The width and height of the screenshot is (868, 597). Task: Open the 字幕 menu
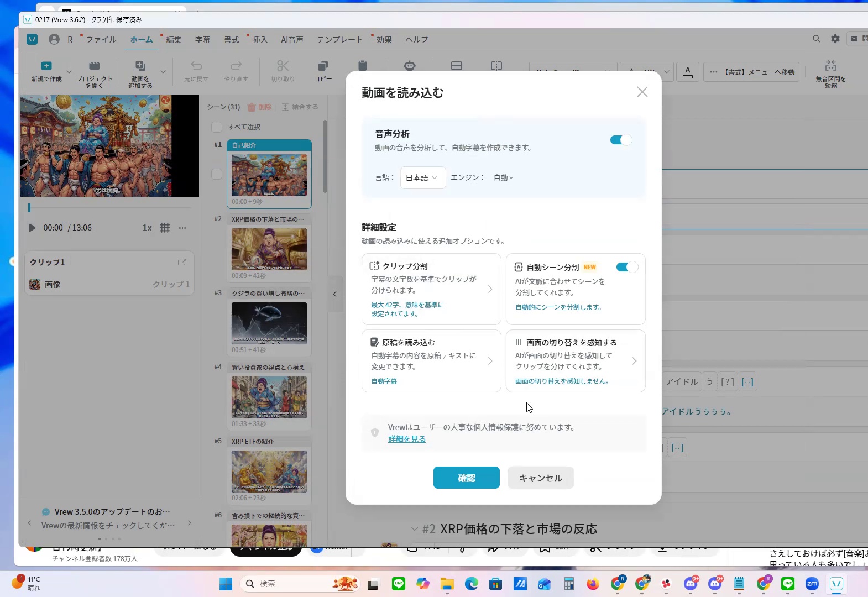pyautogui.click(x=202, y=39)
